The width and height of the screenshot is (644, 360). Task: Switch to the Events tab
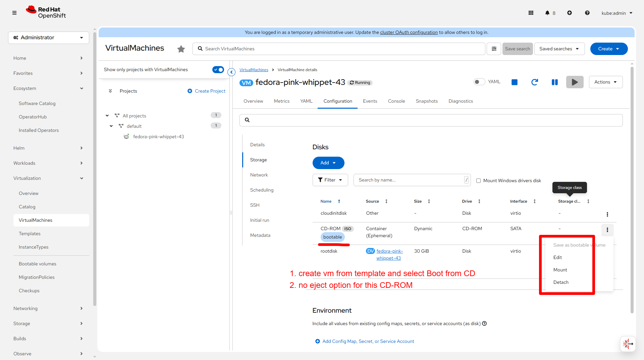tap(370, 101)
